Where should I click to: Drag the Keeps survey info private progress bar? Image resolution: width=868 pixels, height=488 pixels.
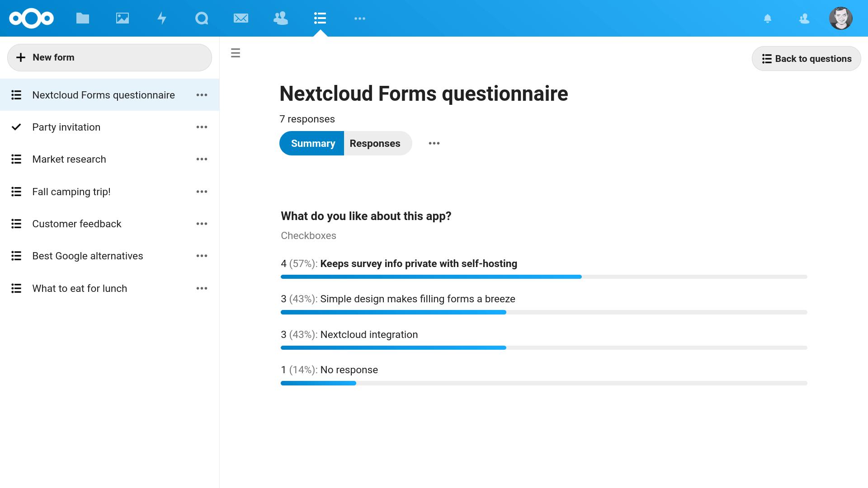430,277
